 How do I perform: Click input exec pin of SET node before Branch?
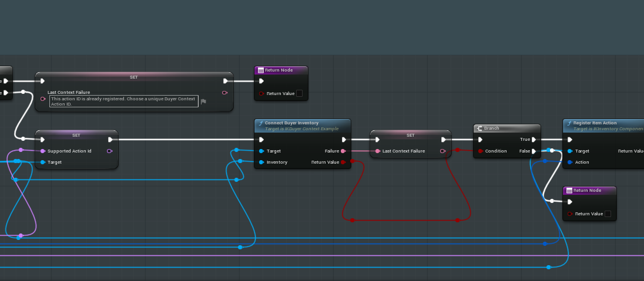[377, 140]
